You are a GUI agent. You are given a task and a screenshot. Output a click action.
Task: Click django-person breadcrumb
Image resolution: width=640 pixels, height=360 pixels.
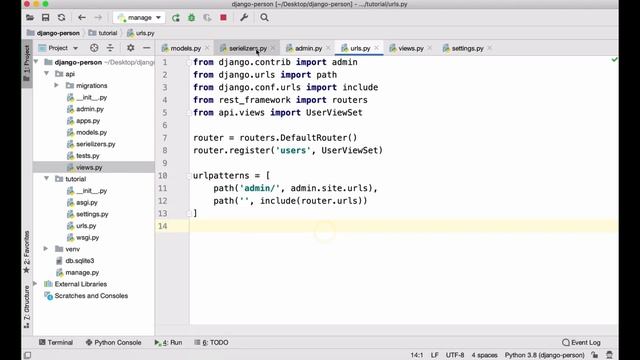(53, 33)
